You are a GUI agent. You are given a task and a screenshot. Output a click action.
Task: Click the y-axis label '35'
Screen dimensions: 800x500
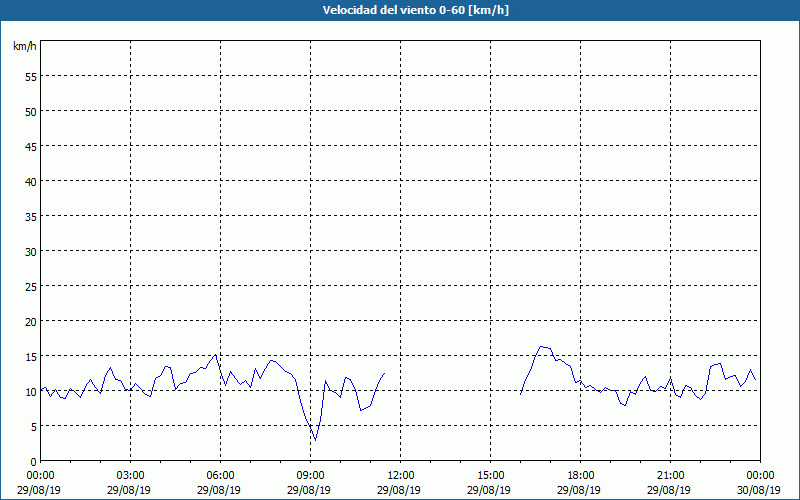(31, 217)
